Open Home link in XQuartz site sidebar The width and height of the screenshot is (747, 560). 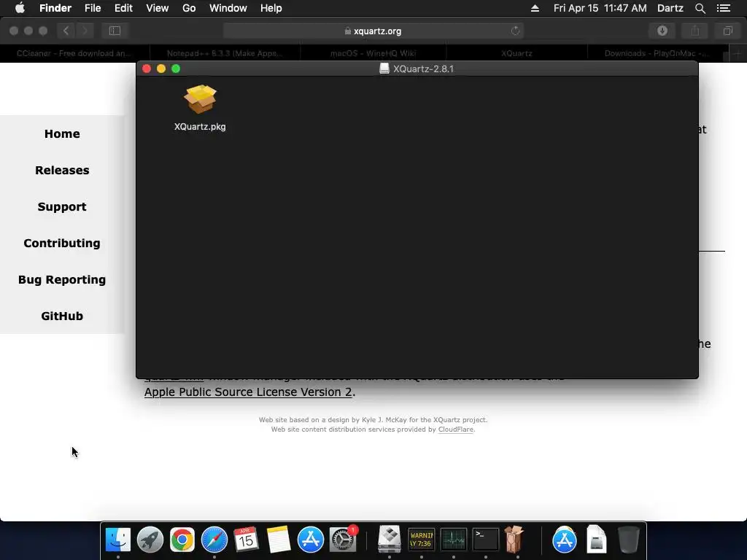62,134
